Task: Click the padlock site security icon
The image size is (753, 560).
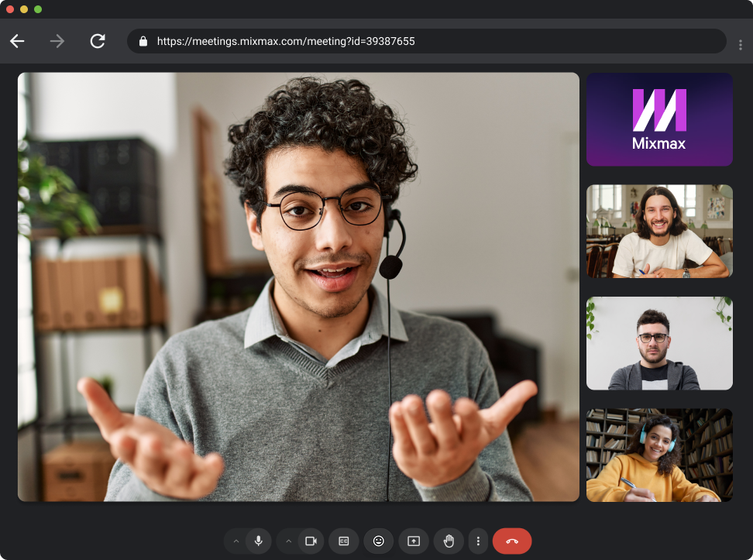Action: tap(143, 41)
